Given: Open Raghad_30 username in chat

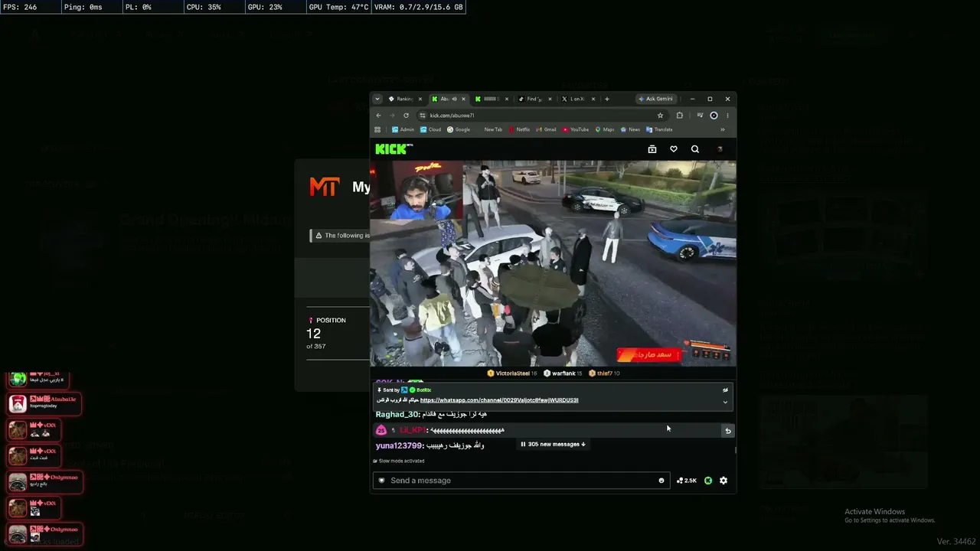Looking at the screenshot, I should 397,415.
